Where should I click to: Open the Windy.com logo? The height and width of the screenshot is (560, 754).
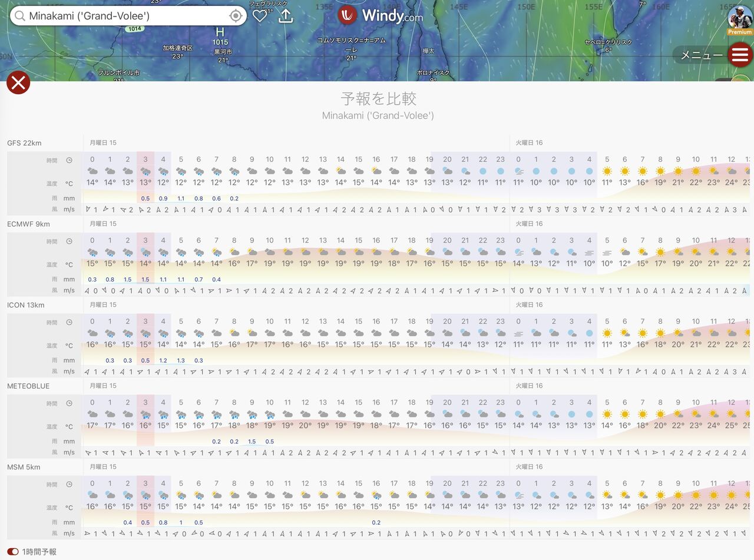[x=381, y=15]
